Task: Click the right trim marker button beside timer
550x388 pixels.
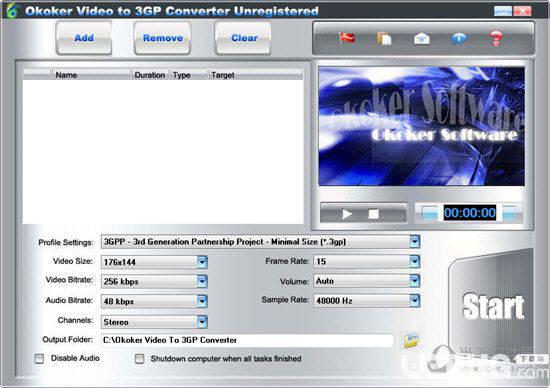Action: [509, 213]
